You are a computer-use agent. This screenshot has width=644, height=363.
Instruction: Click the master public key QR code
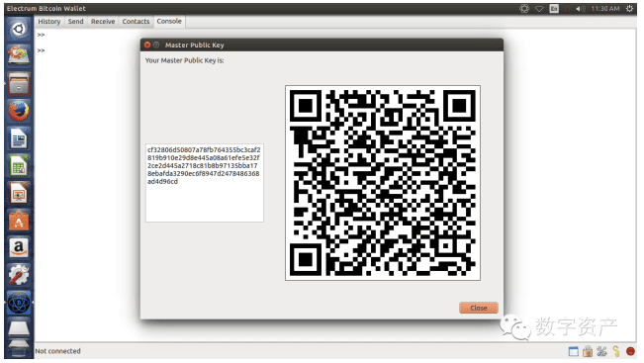pyautogui.click(x=383, y=183)
